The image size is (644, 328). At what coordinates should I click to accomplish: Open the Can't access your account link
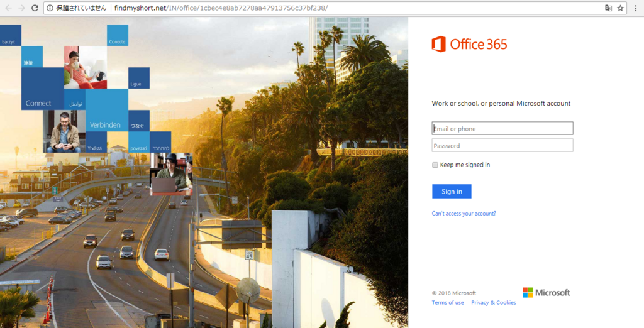coord(464,214)
